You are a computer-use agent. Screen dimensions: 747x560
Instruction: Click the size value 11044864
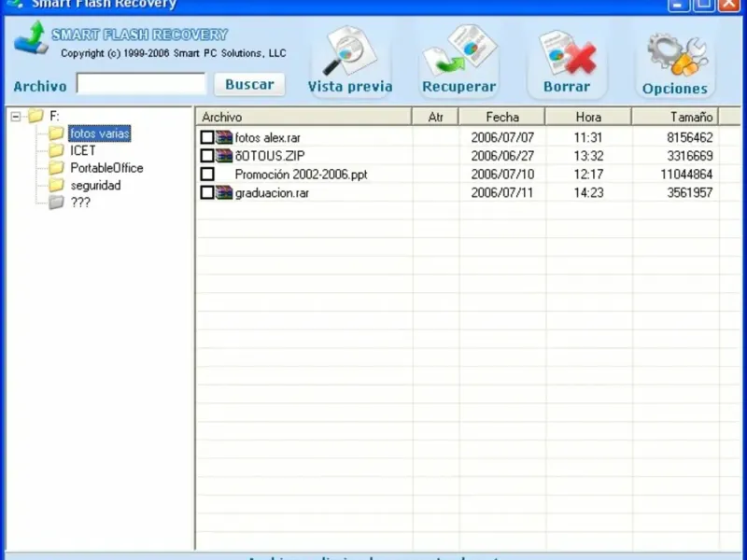click(x=686, y=175)
